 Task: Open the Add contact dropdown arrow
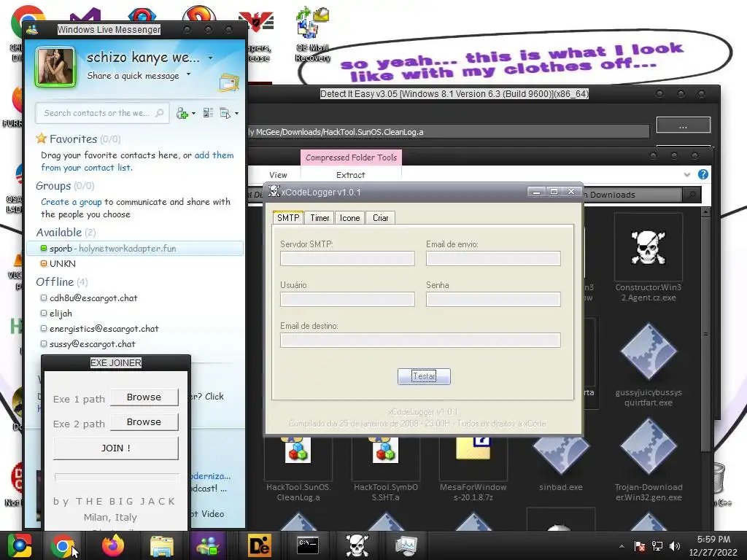tap(193, 114)
